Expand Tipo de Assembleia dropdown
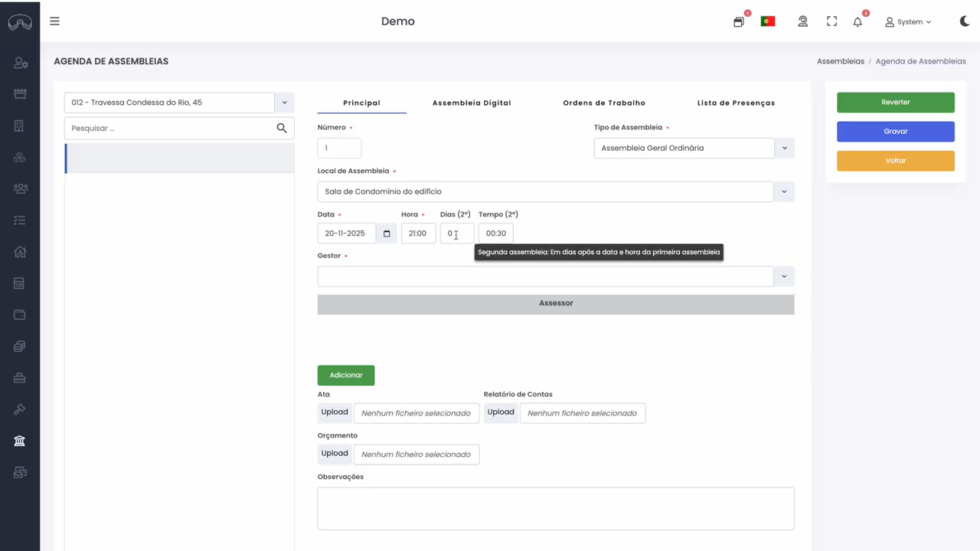980x551 pixels. click(784, 148)
